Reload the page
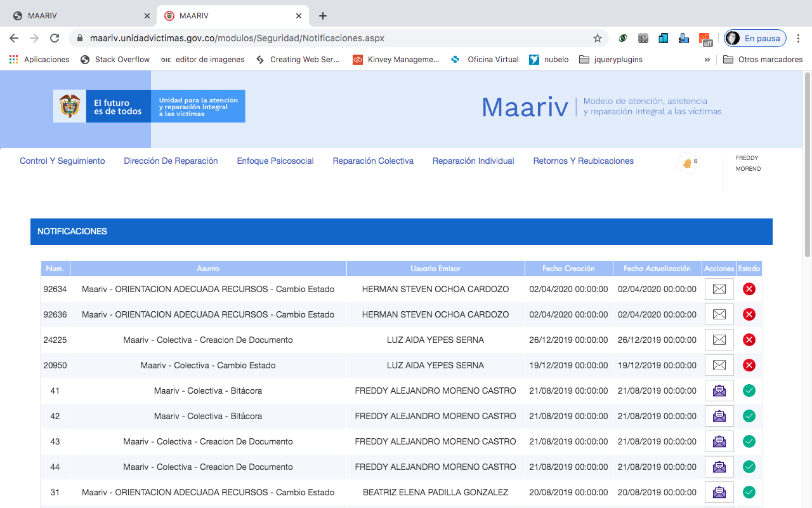This screenshot has width=812, height=508. click(x=55, y=38)
